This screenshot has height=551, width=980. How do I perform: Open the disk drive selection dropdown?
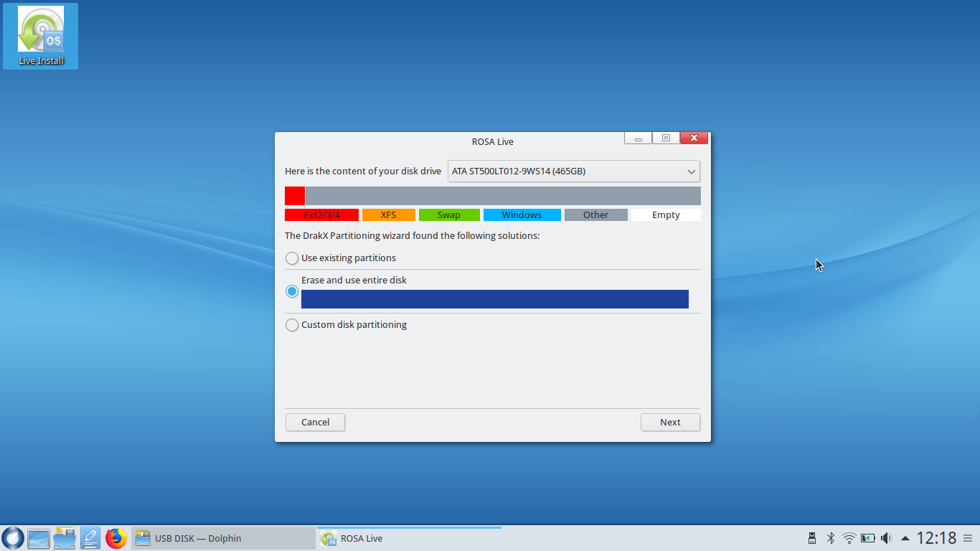(x=574, y=171)
